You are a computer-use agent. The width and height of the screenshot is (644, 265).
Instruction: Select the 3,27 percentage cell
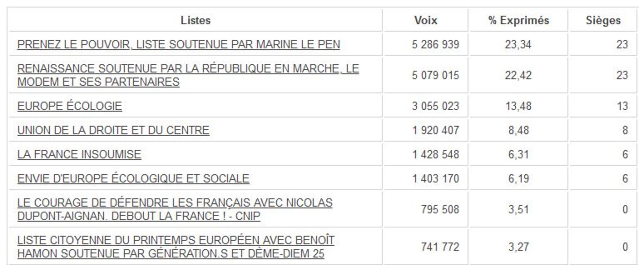click(518, 247)
